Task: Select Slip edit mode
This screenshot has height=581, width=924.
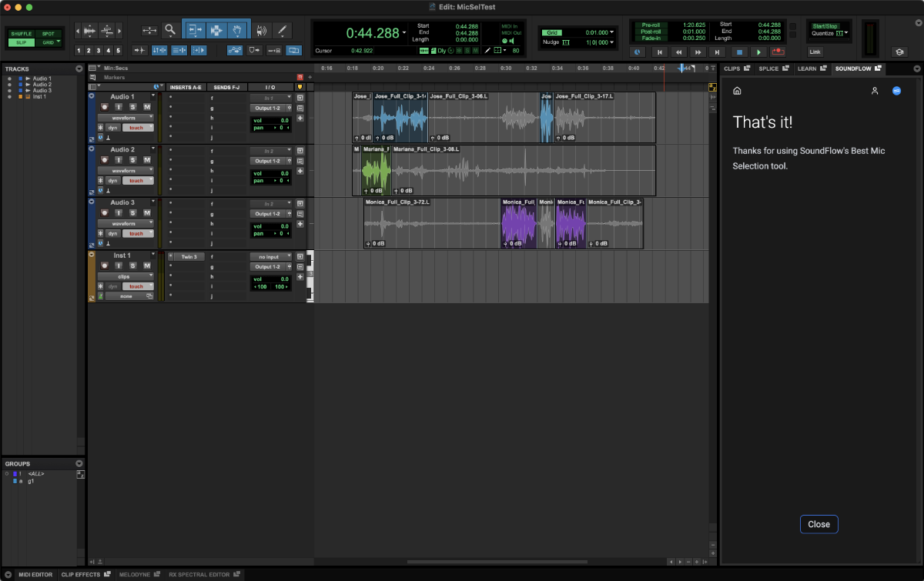Action: tap(22, 42)
